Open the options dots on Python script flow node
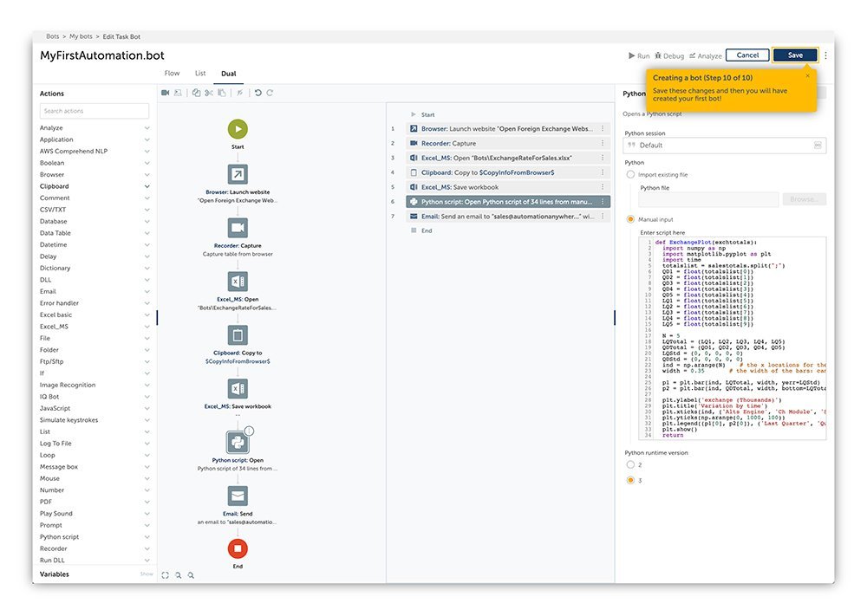The height and width of the screenshot is (616, 867). click(x=250, y=431)
